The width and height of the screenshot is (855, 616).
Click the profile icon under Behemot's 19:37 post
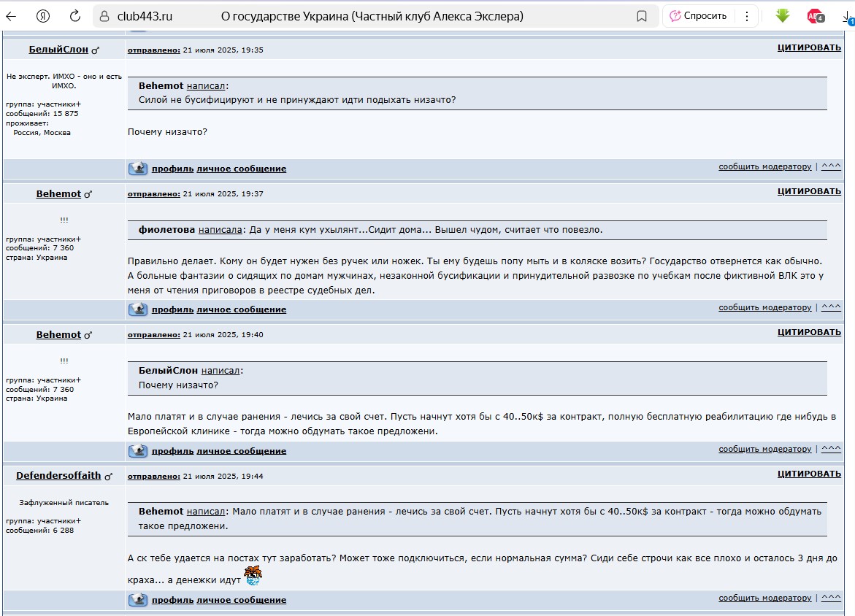(138, 309)
